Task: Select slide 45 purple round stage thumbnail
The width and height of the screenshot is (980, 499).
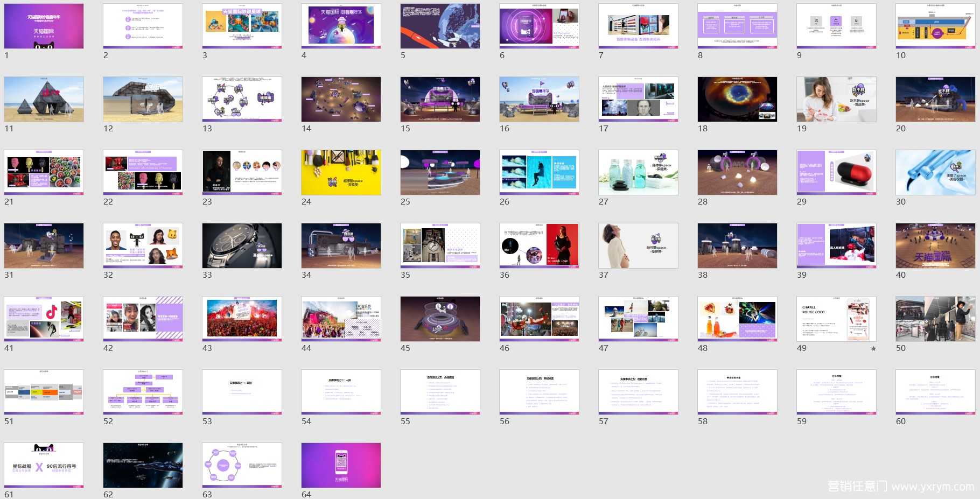Action: 440,319
